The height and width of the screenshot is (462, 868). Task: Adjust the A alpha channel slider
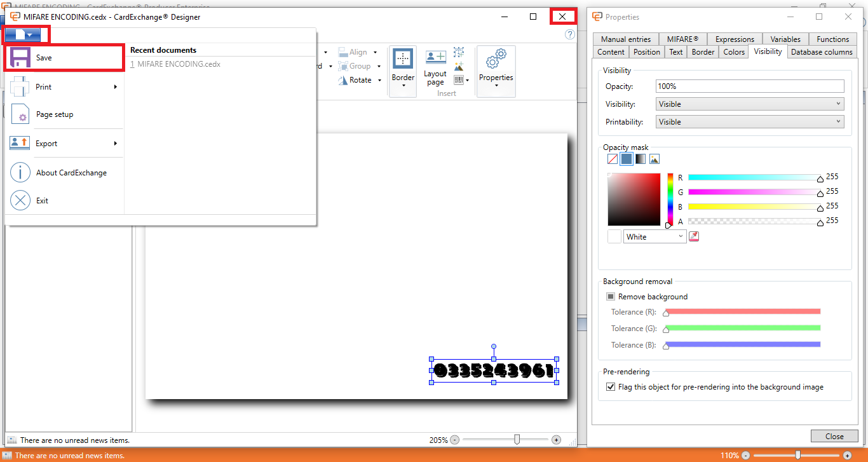(755, 221)
